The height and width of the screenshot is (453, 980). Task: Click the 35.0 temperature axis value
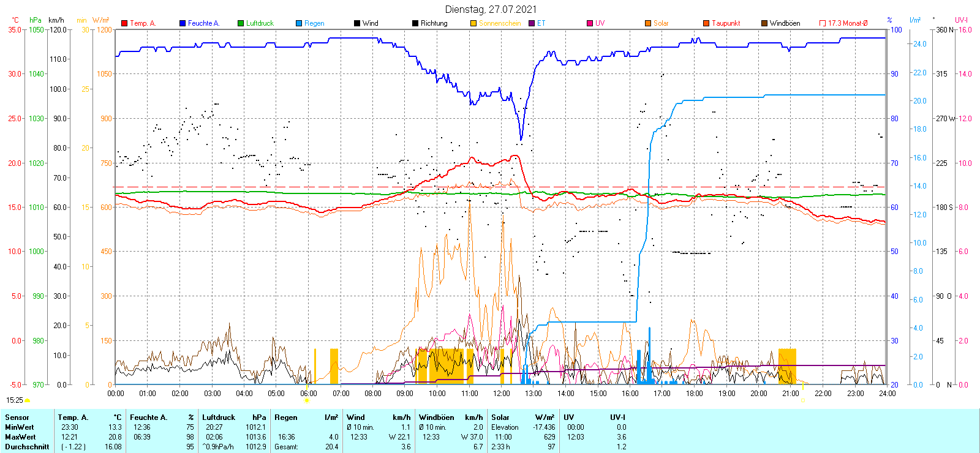tap(15, 30)
